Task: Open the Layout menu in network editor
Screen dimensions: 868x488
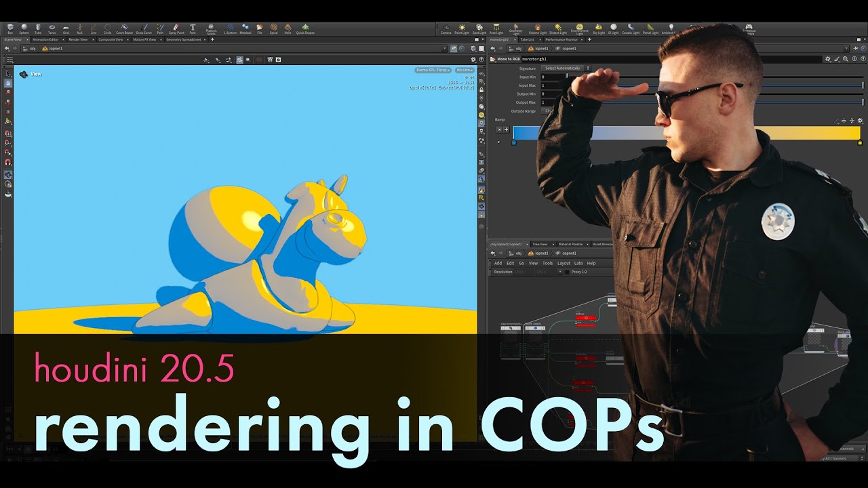Action: pos(564,263)
